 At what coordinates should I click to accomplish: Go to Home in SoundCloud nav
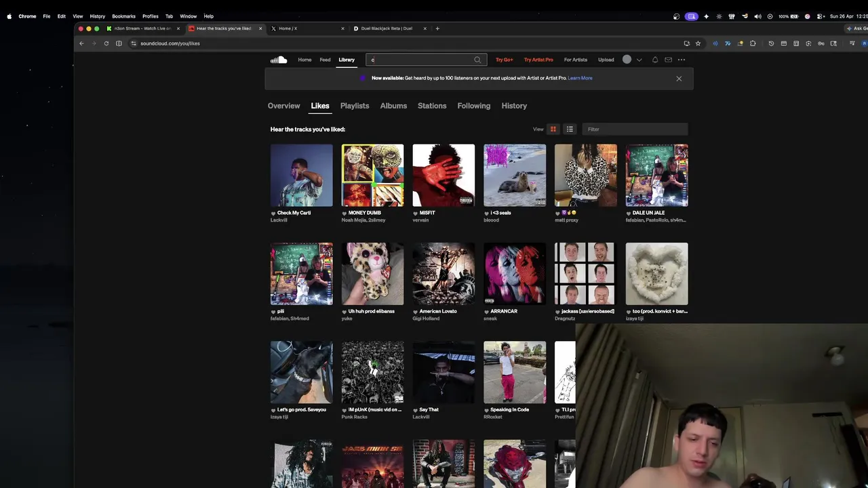[304, 60]
